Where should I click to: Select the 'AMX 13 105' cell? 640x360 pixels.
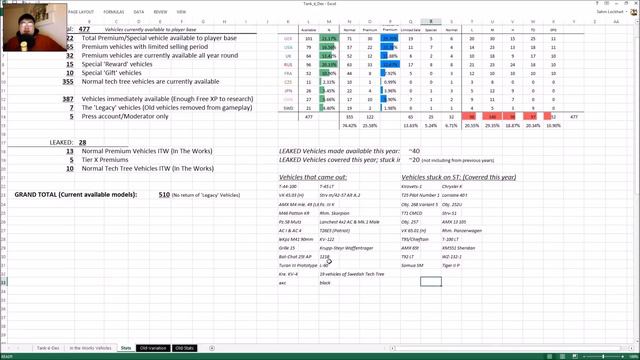coord(453,222)
